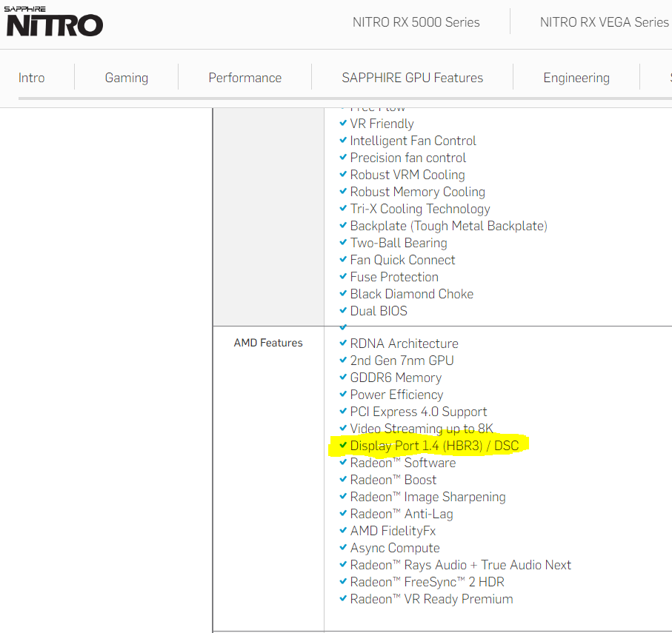Click checkmark next to Radeon Software

pos(343,461)
